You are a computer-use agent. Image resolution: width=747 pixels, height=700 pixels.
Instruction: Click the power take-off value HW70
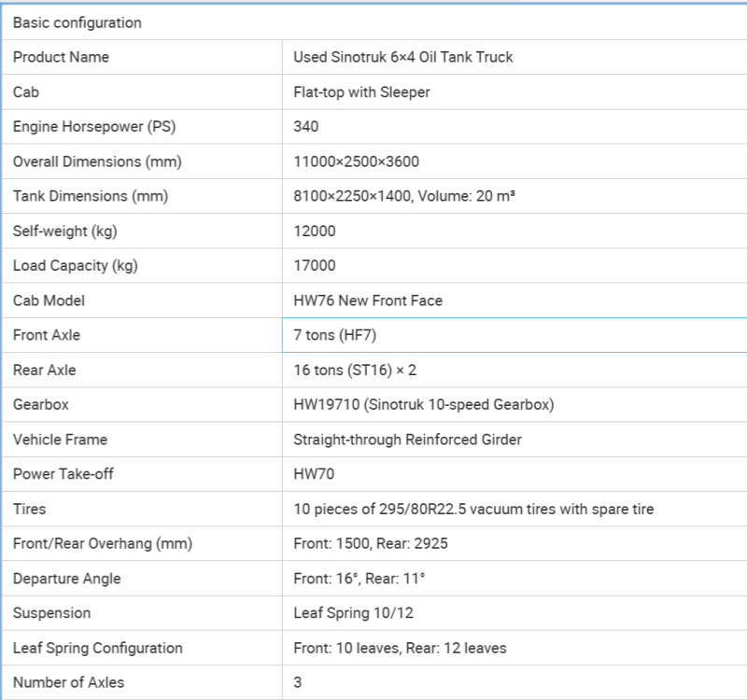(313, 474)
